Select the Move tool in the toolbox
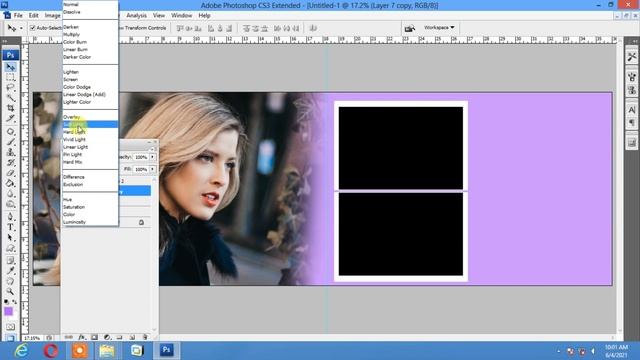 (x=11, y=67)
